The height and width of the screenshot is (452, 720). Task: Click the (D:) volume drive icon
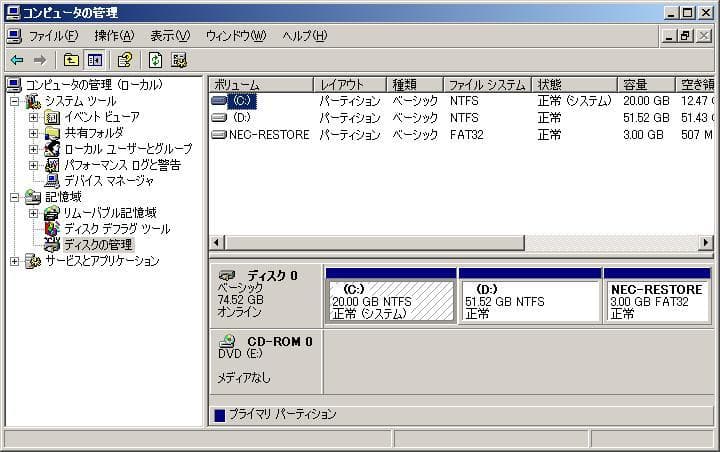point(219,118)
